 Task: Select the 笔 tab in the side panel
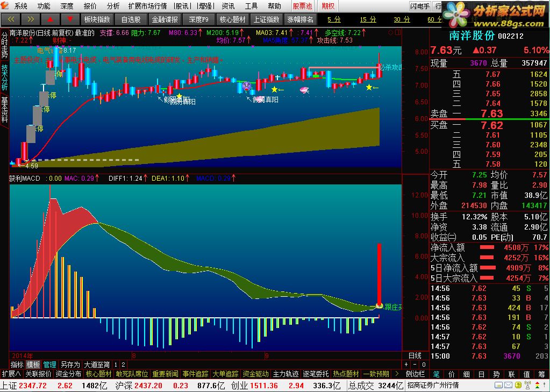pos(437,374)
